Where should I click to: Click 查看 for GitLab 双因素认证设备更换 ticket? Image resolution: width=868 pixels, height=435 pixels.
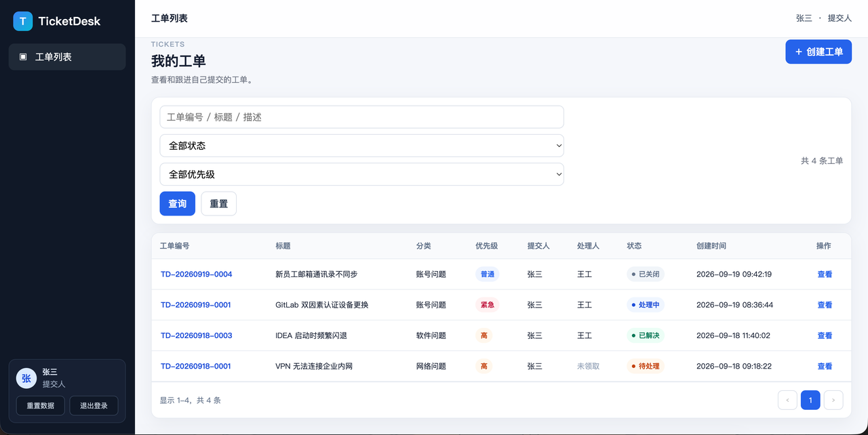(825, 305)
